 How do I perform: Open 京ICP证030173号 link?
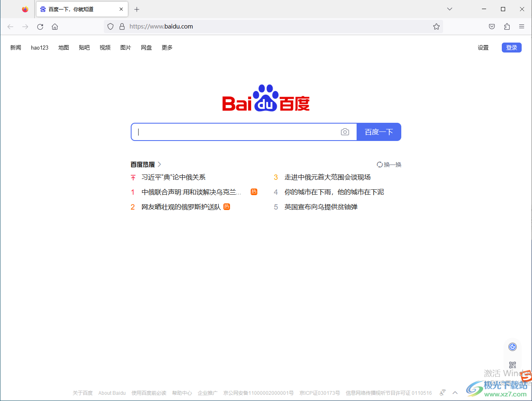click(320, 393)
